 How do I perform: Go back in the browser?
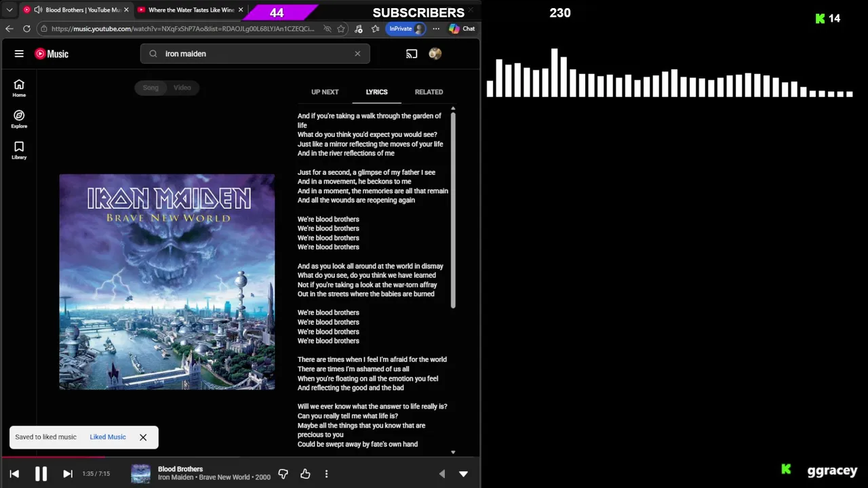coord(9,28)
